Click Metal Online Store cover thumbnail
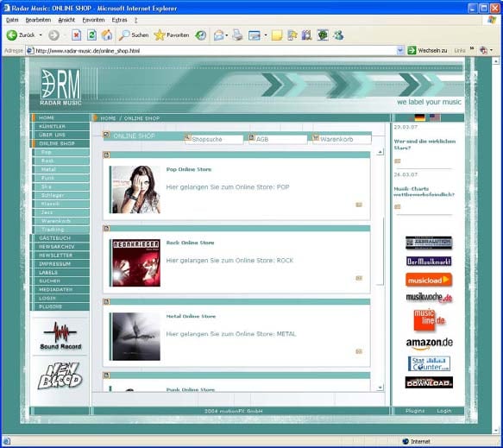 tap(136, 337)
